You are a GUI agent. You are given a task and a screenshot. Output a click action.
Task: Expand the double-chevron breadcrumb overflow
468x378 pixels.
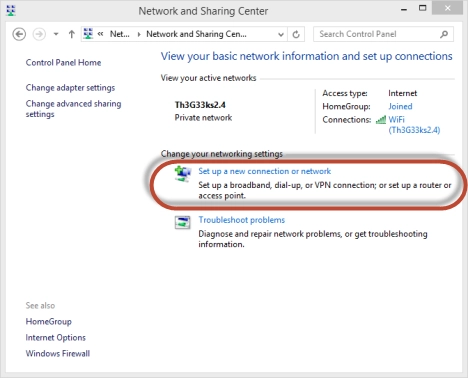(x=100, y=34)
